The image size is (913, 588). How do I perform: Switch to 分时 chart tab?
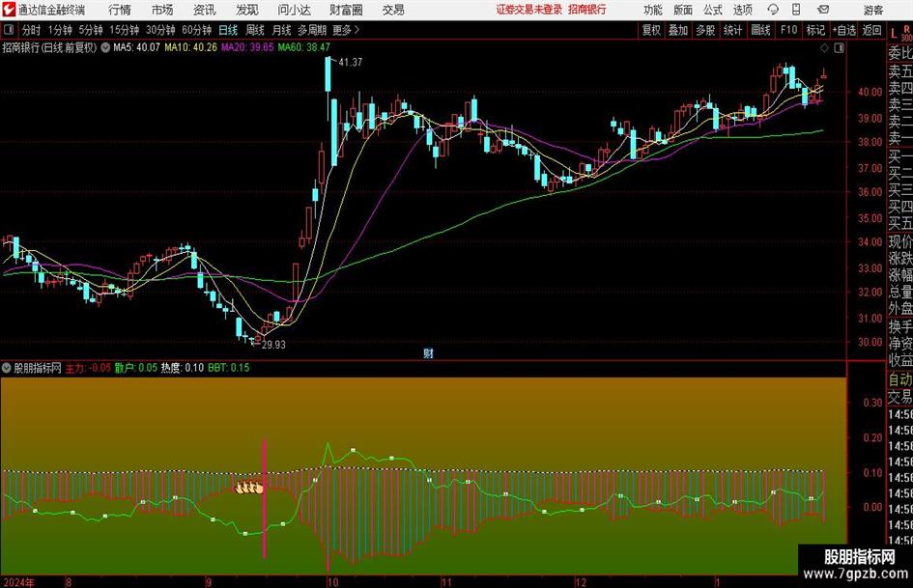coord(32,30)
